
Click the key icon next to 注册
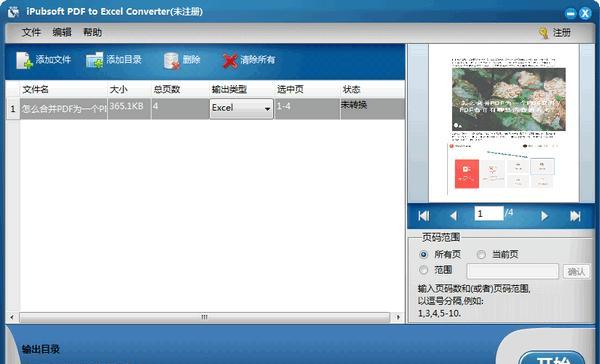click(x=543, y=33)
